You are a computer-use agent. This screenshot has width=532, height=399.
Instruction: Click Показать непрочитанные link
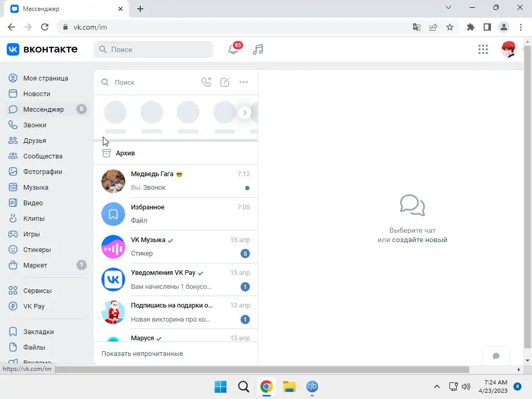click(x=142, y=353)
